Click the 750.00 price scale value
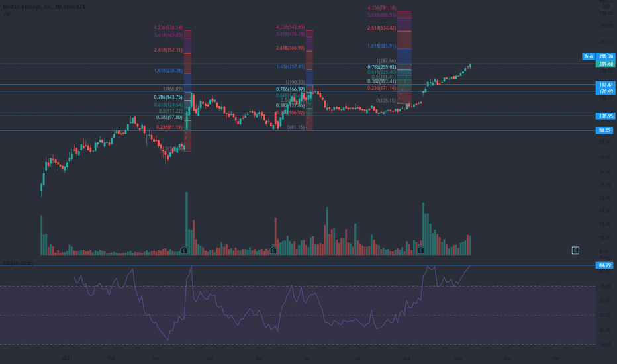The image size is (617, 364). (x=606, y=13)
